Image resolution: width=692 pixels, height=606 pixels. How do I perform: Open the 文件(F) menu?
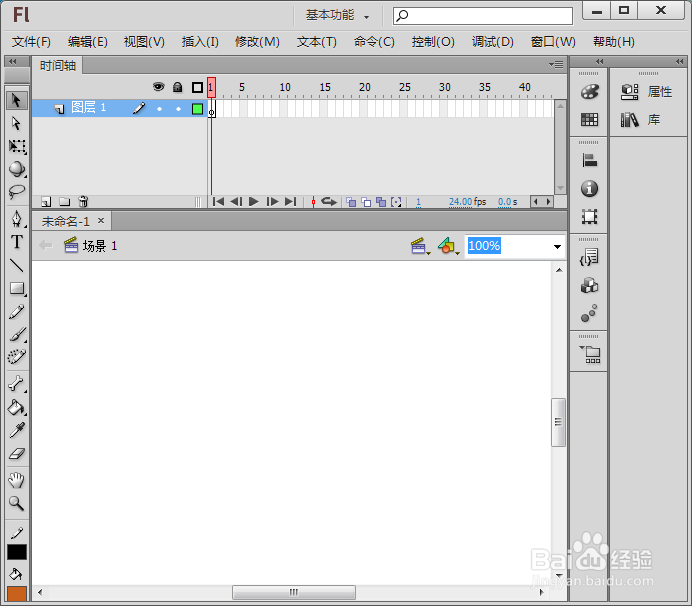pyautogui.click(x=31, y=42)
